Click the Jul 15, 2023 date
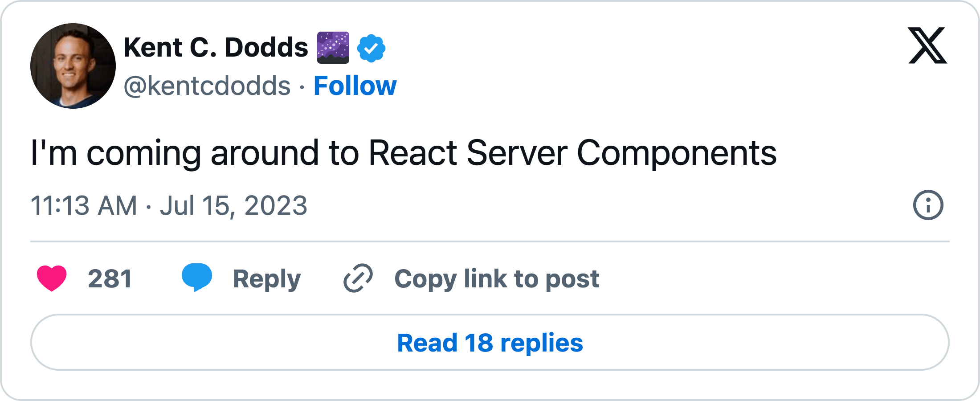The height and width of the screenshot is (401, 980). click(x=233, y=205)
